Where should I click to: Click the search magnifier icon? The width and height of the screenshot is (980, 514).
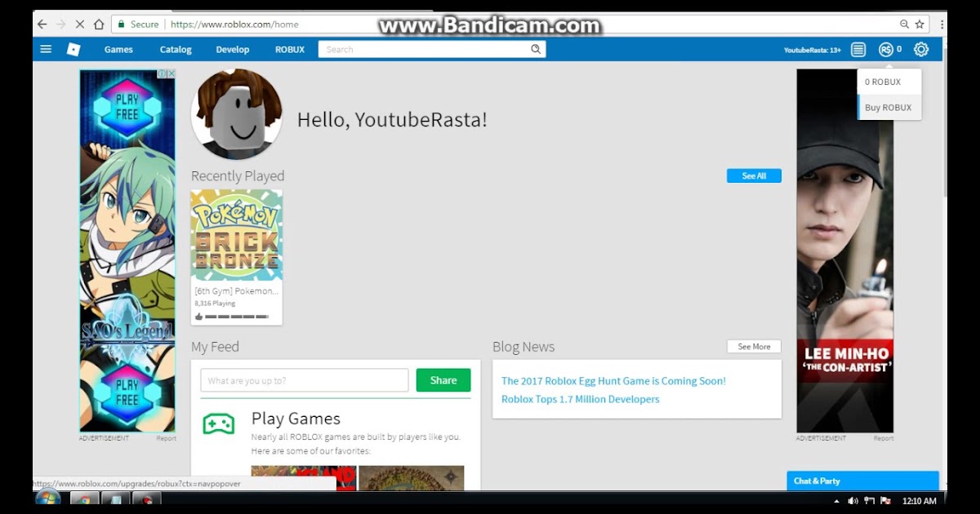click(x=536, y=50)
